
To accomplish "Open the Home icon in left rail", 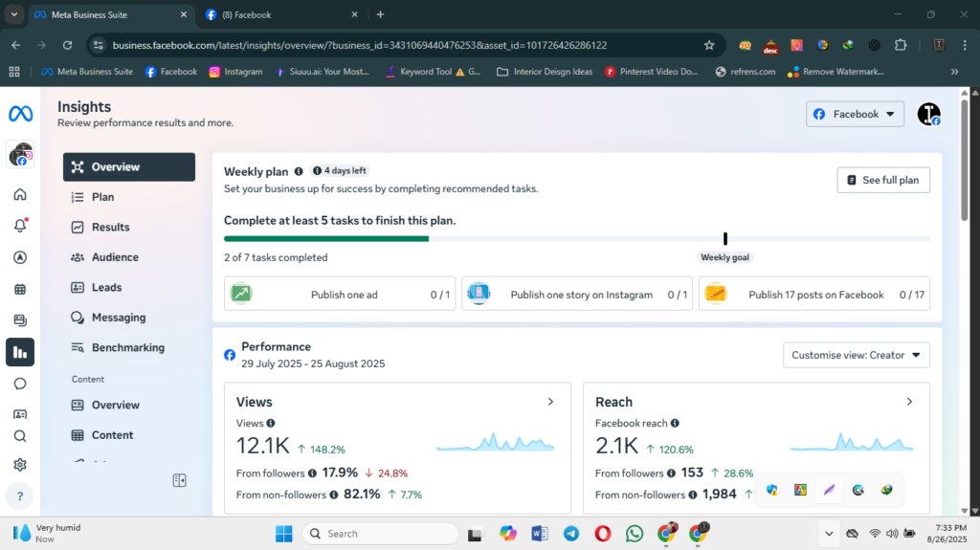I will coord(20,194).
